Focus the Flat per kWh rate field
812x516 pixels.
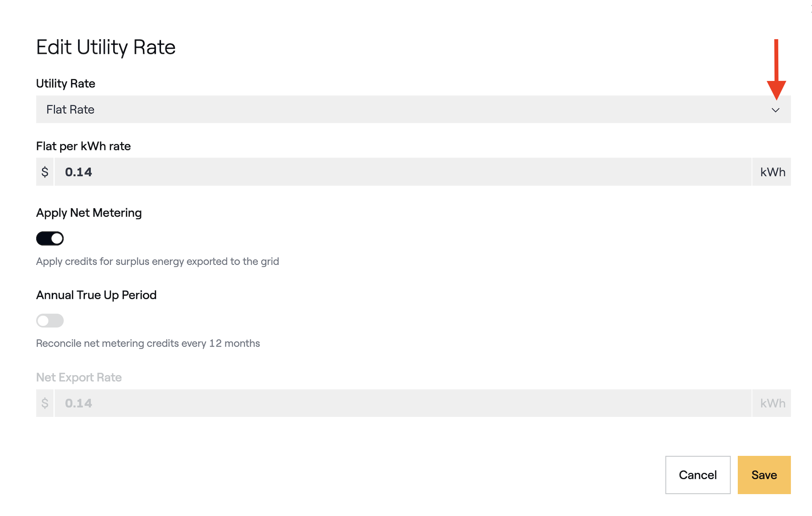402,172
